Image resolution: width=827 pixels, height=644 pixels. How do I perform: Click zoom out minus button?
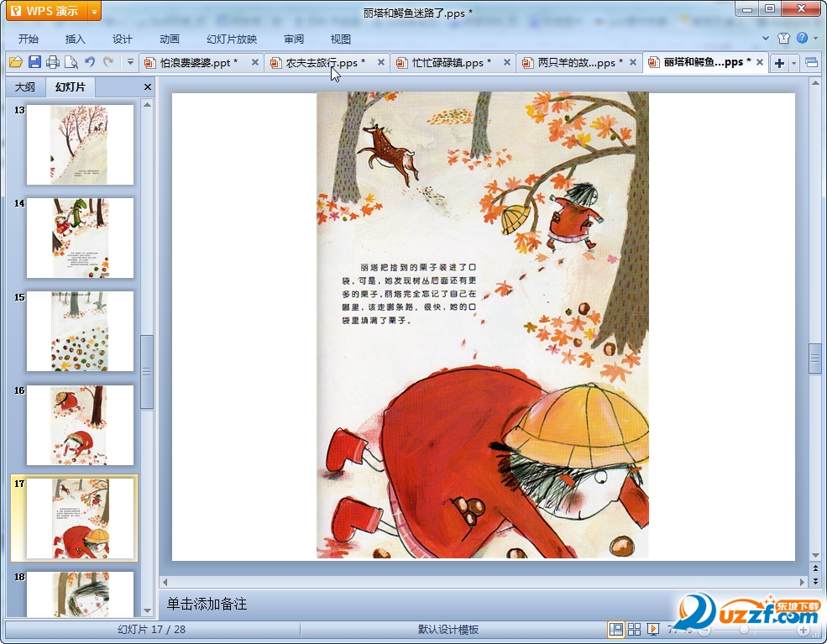point(704,630)
